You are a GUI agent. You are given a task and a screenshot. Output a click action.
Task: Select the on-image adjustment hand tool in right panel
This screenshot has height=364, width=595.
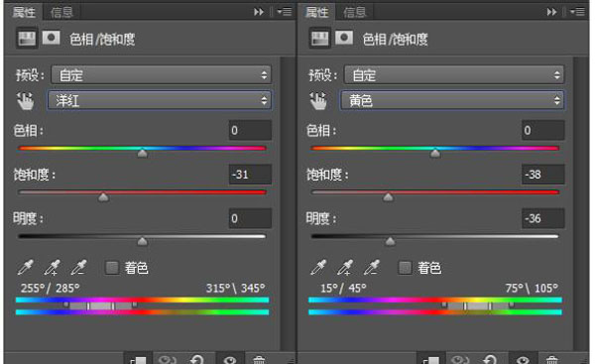(318, 101)
